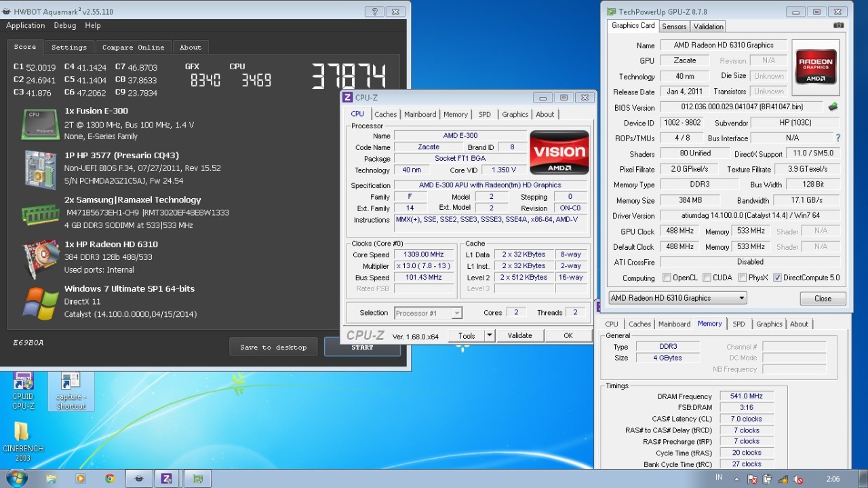Open the Windows Start menu orb

[16, 478]
